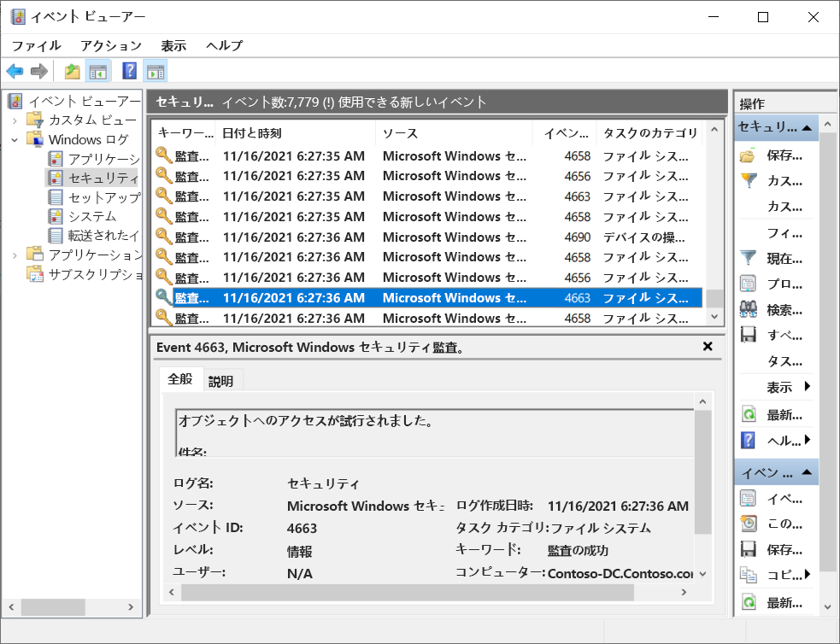Screen dimensions: 840x644
Task: Click すべてのイベントを保存 disk icon action
Action: (748, 335)
